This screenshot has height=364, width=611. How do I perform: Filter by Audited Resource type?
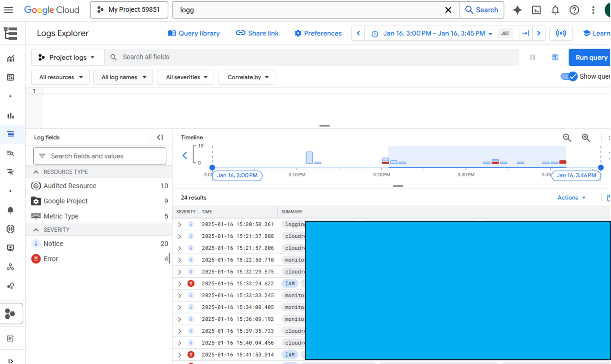click(x=99, y=186)
